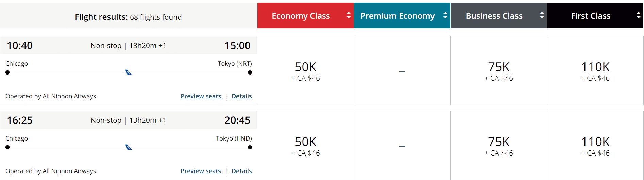Sort by Premium Economy arrows
Viewport: 644px width, 180px height.
point(445,15)
